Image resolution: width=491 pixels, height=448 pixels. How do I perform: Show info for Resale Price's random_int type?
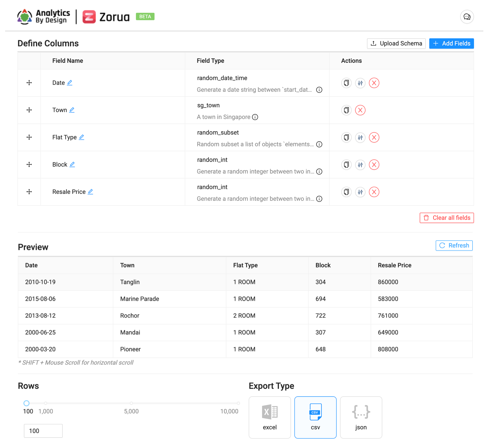319,199
